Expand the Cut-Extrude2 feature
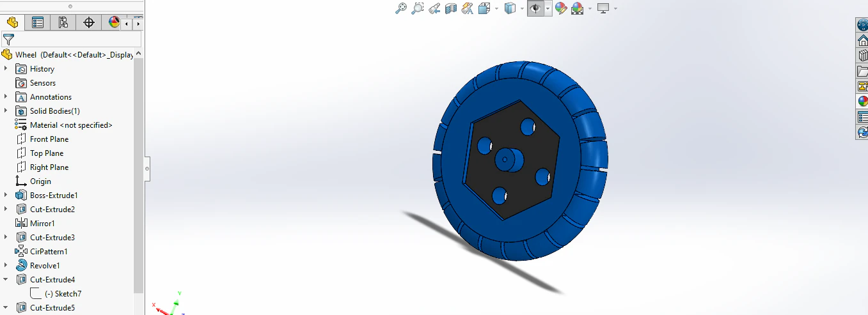Image resolution: width=868 pixels, height=315 pixels. [6, 209]
